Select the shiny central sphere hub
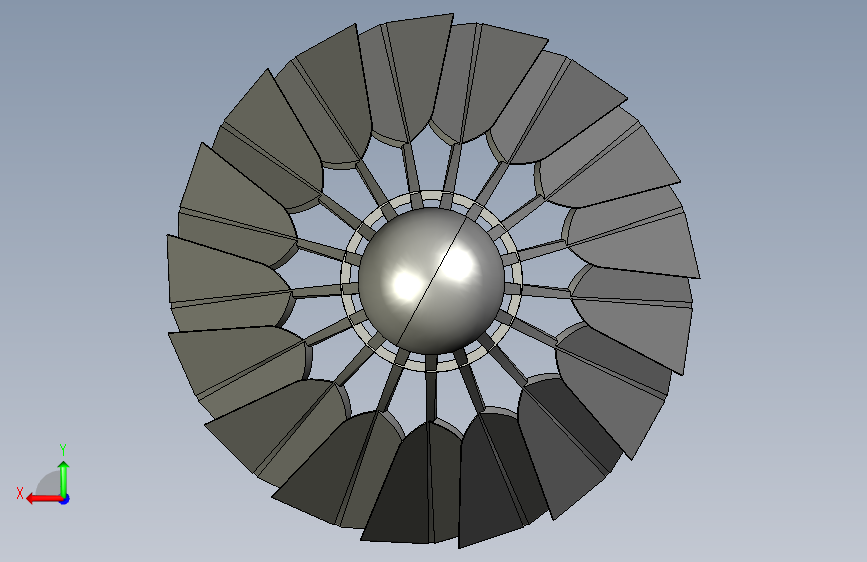 tap(431, 280)
